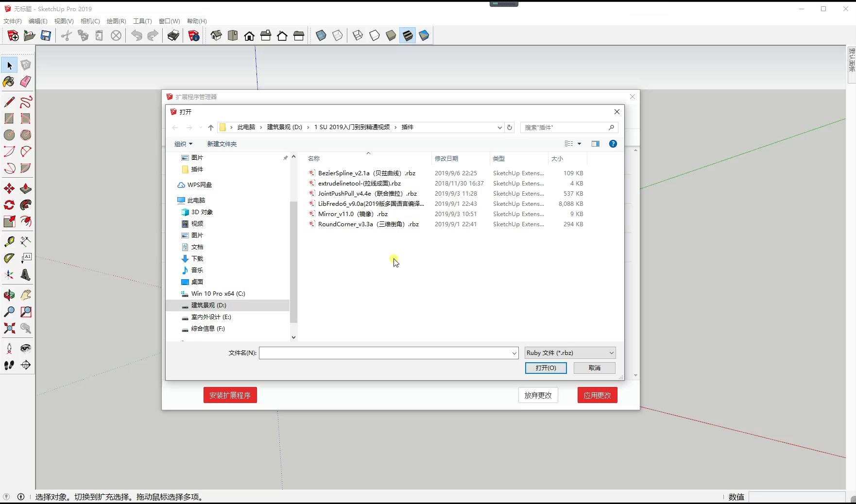Screen dimensions: 856x504
Task: Click the file name input field
Action: click(x=384, y=353)
